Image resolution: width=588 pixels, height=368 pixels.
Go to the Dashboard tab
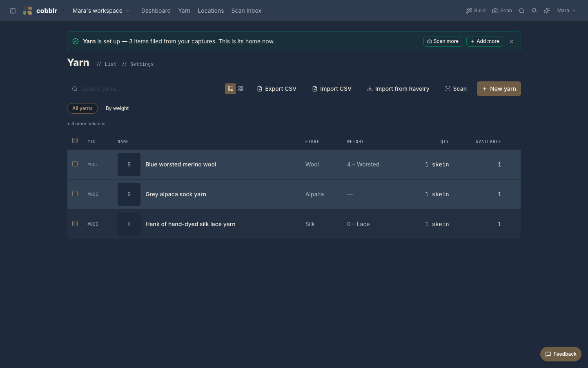[x=156, y=11]
